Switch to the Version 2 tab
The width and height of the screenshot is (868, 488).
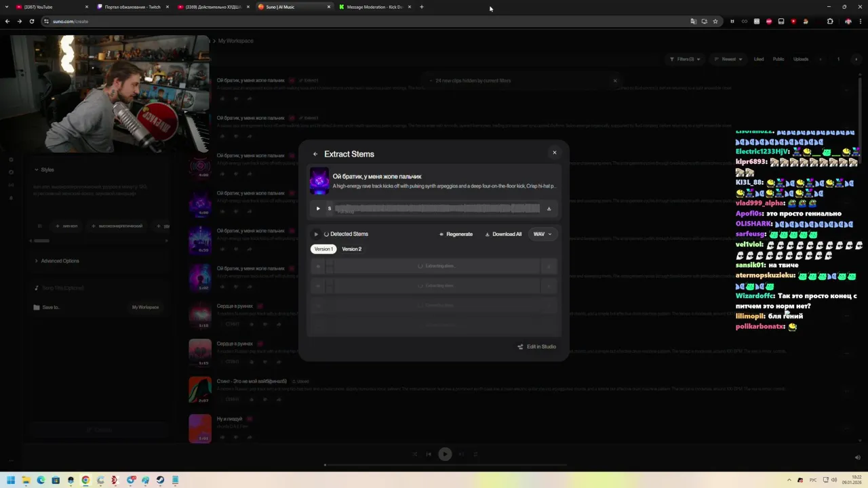[x=351, y=249]
